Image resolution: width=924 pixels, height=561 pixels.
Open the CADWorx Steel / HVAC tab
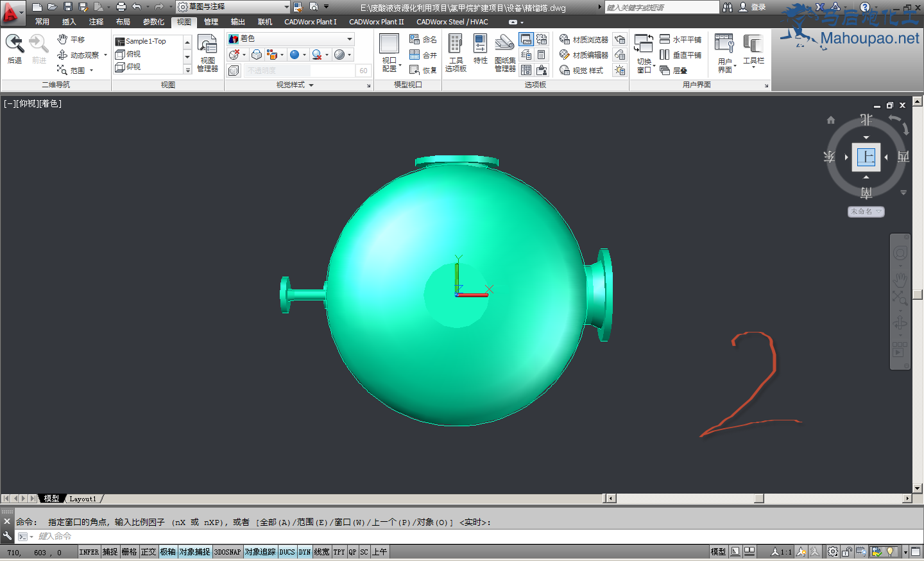(x=452, y=22)
